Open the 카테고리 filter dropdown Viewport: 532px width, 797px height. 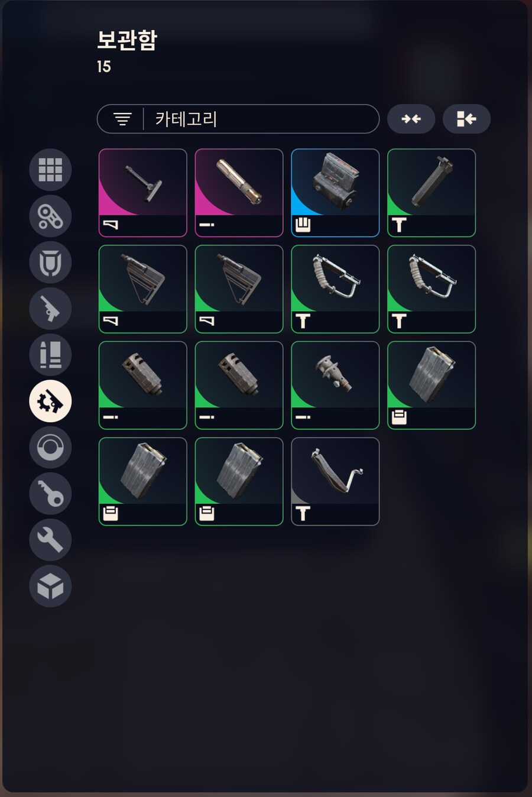click(x=238, y=119)
